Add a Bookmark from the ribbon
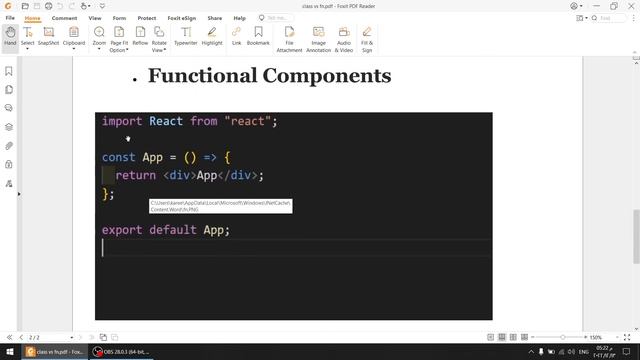 (x=258, y=36)
